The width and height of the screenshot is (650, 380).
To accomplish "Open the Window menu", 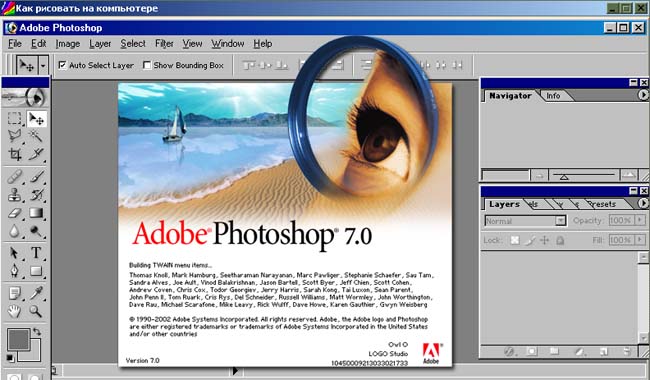I will (x=228, y=44).
